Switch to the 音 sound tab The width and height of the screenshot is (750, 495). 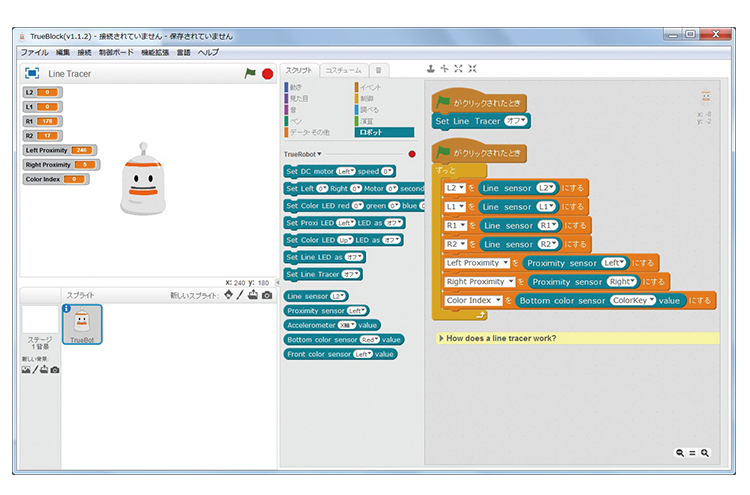click(x=379, y=70)
